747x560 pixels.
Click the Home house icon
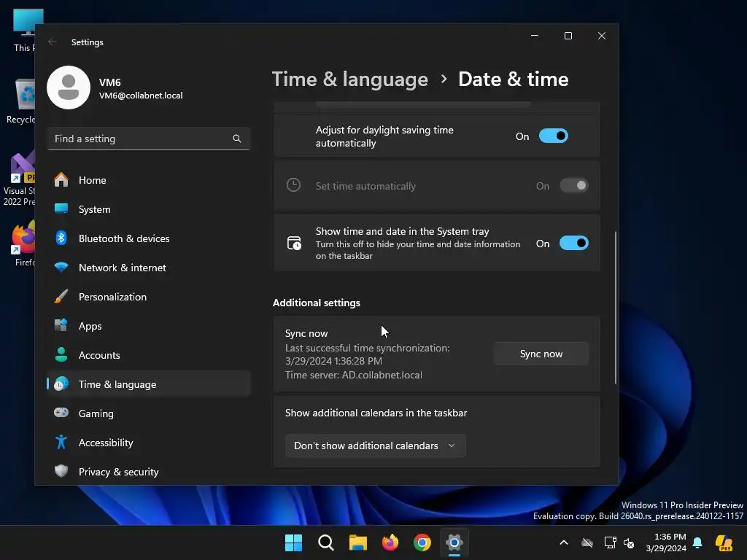coord(61,179)
